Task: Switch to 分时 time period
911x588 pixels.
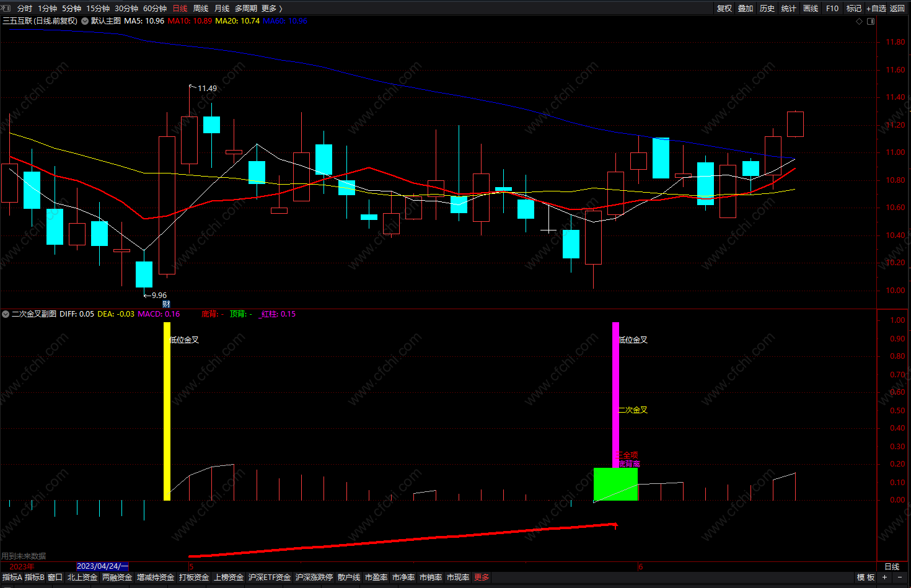Action: [25, 9]
